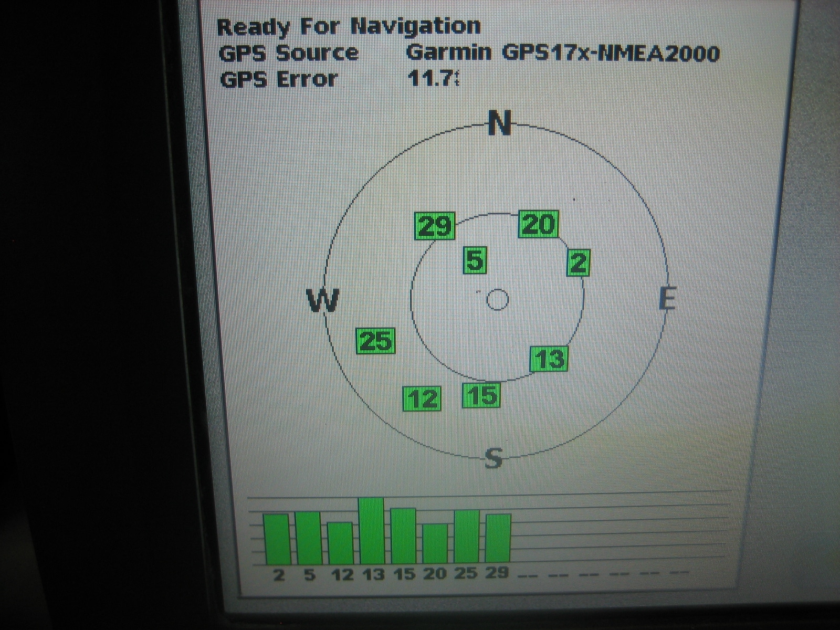Select satellite 2 on the eastern edge
Image resolution: width=840 pixels, height=630 pixels.
point(578,262)
